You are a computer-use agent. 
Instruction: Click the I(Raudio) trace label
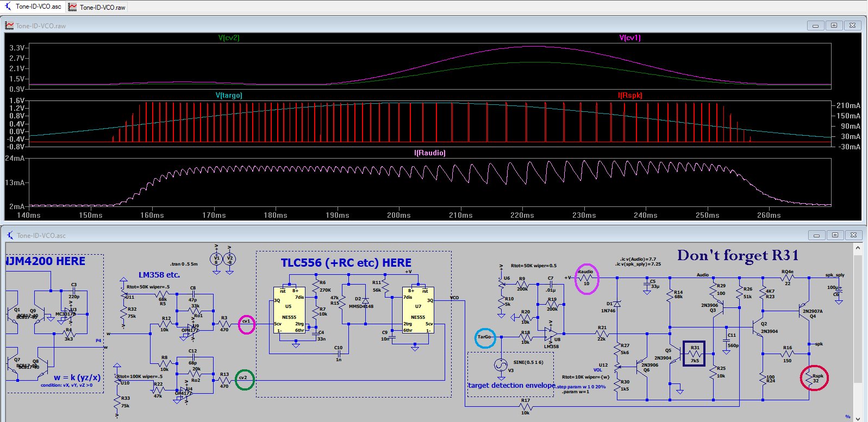click(429, 153)
